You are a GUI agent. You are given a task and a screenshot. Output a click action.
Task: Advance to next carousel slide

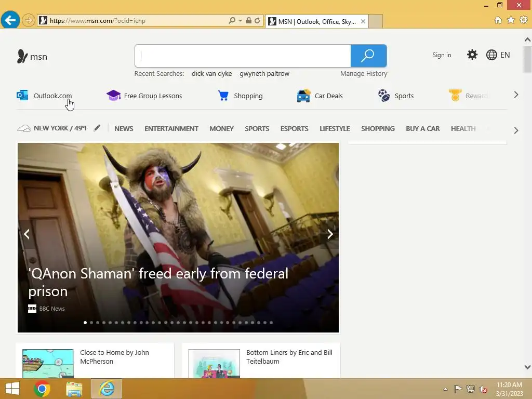[x=329, y=234]
